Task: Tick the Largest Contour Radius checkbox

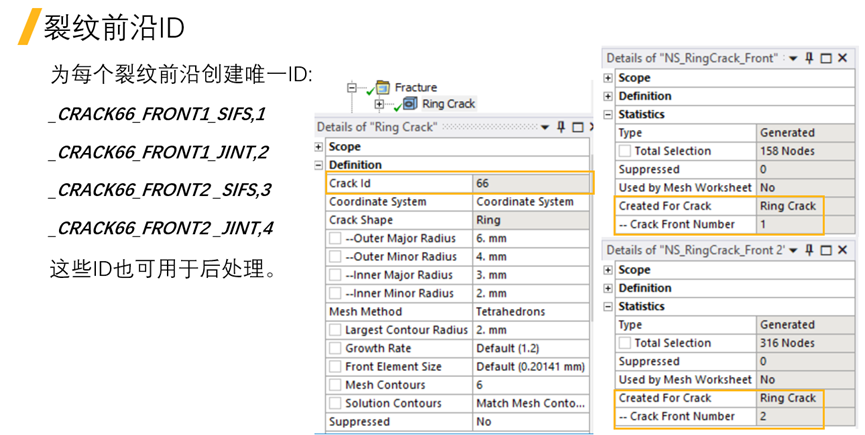Action: coord(335,330)
